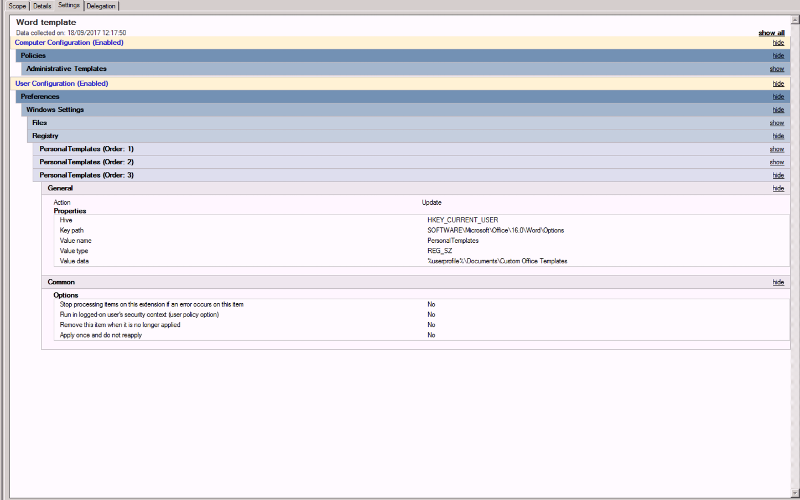Click the Properties subheading

(70, 211)
